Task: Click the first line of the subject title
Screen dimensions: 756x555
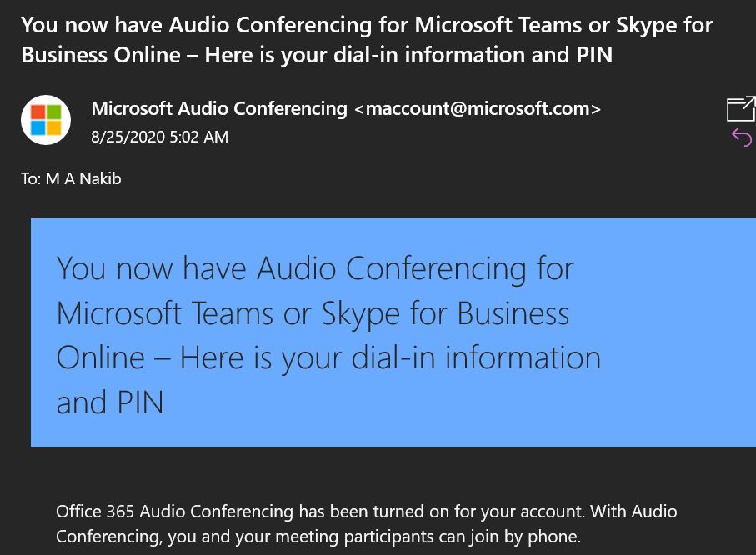Action: pos(367,24)
